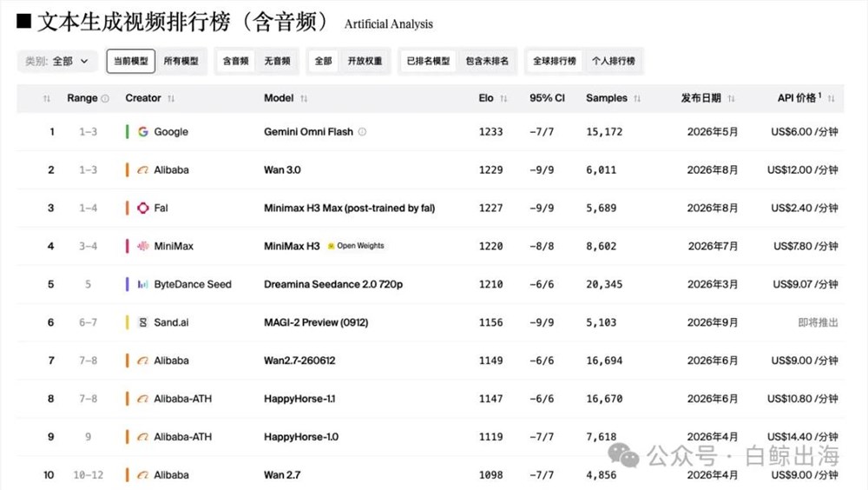Click the Fal logo icon

pyautogui.click(x=143, y=208)
